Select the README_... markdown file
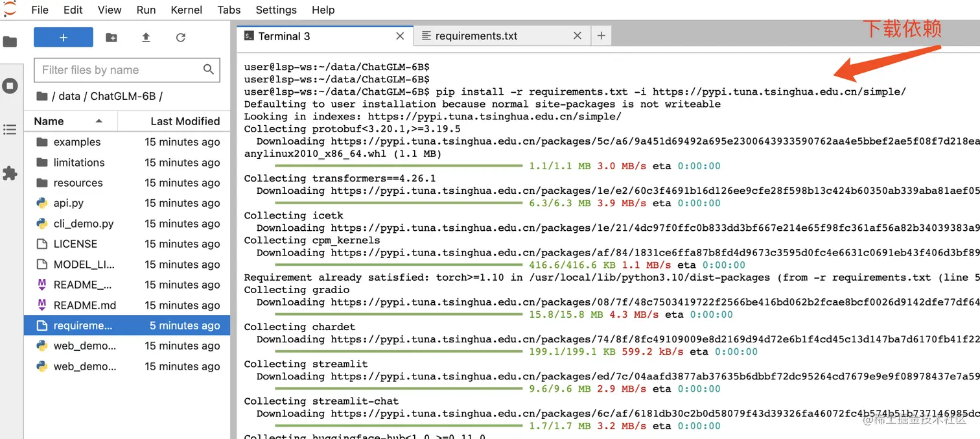Screen dimensions: 980x439 [127, 285]
